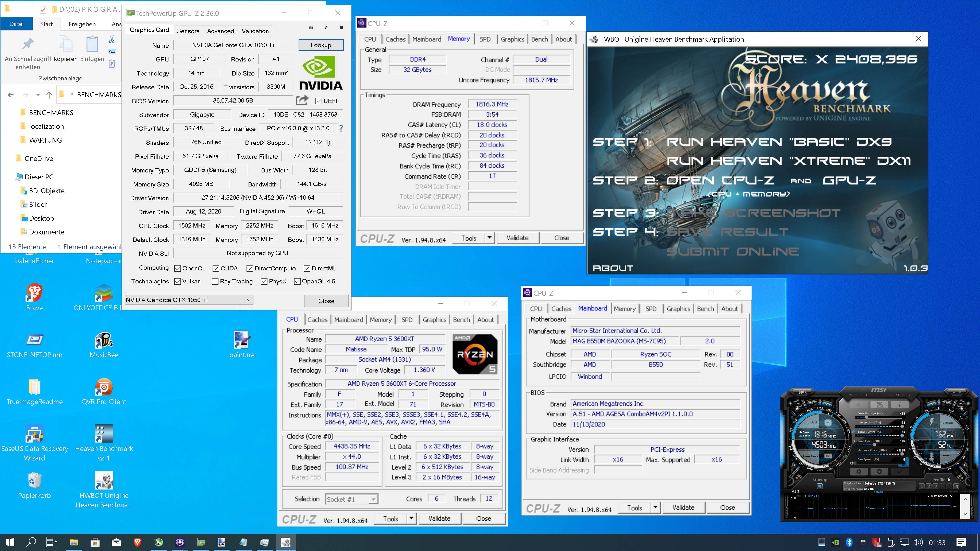Screen dimensions: 980x551
Task: Toggle the DirectML checkbox
Action: click(307, 268)
